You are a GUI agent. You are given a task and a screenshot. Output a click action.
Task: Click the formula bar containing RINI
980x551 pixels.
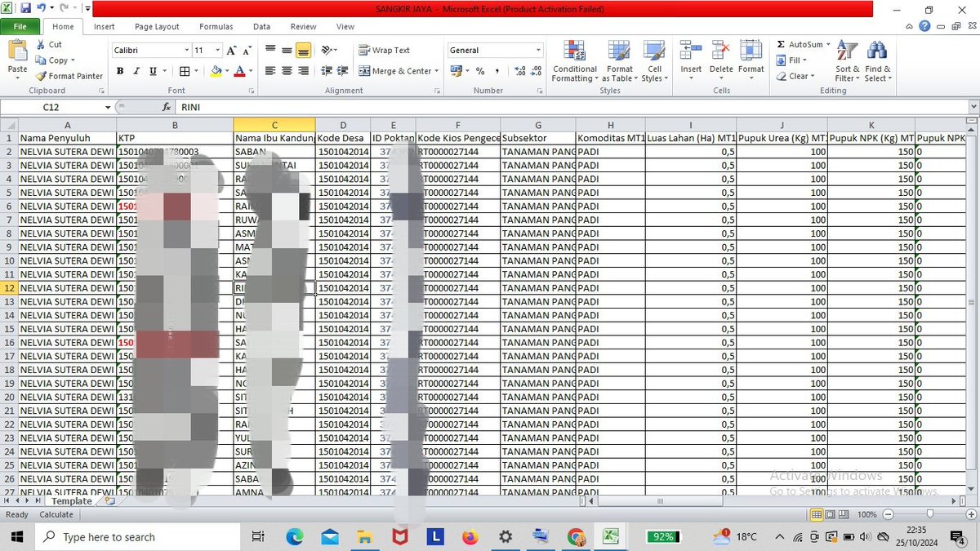click(570, 107)
